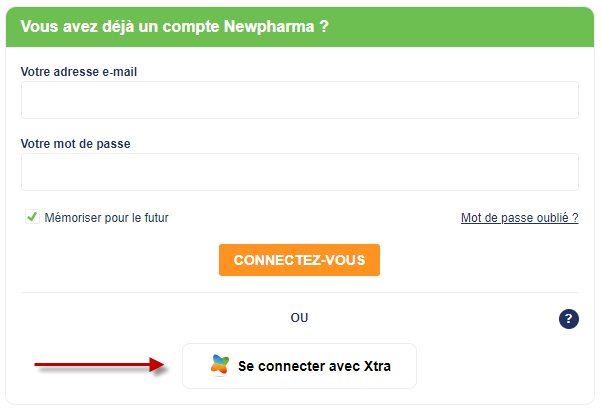The image size is (601, 409).
Task: Click the red arrow pointing to Xtra
Action: tap(100, 365)
